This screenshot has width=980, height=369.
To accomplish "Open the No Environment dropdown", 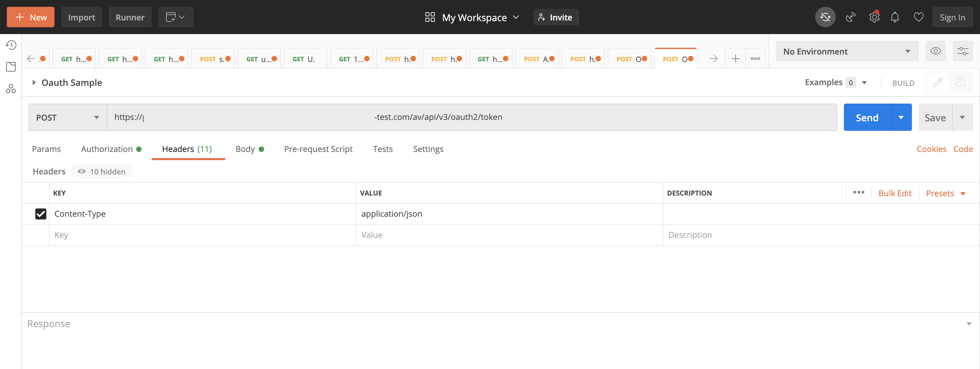I will pos(847,51).
